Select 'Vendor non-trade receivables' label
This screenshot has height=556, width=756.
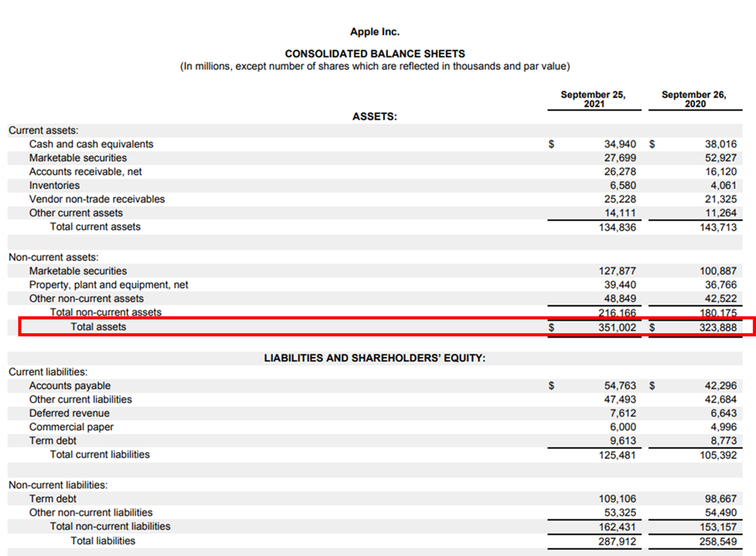[x=97, y=199]
